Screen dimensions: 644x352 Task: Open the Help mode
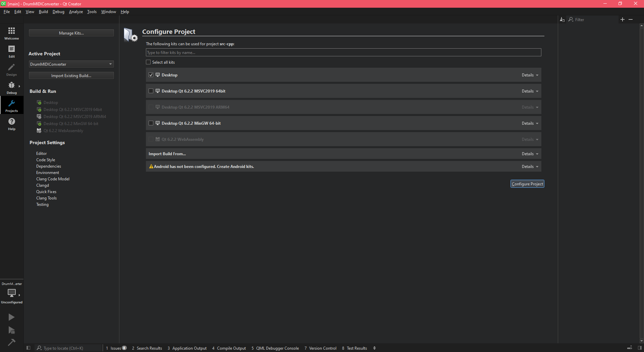12,124
